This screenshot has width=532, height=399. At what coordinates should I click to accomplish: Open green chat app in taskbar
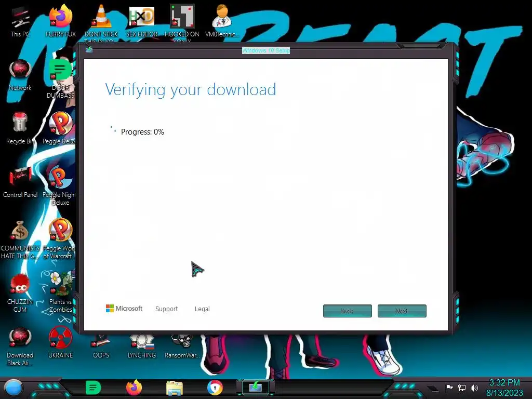pos(94,388)
